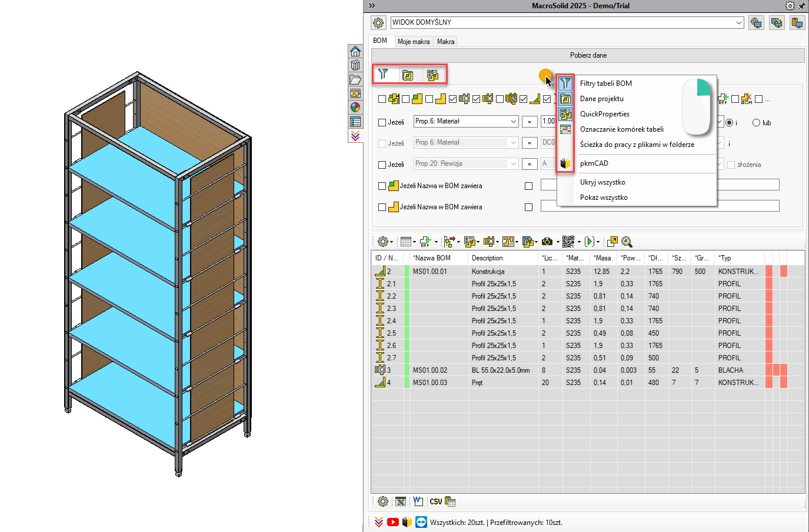Click the gear icon in the bottom export toolbar

383,501
